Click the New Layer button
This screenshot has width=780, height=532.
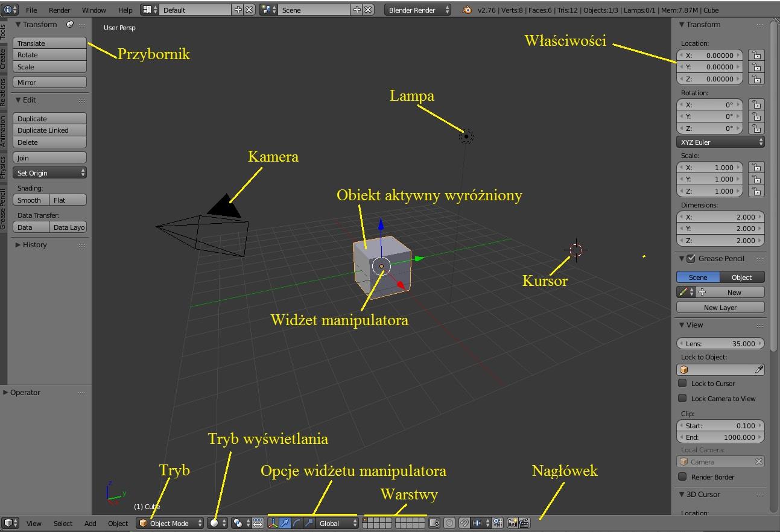(x=720, y=307)
